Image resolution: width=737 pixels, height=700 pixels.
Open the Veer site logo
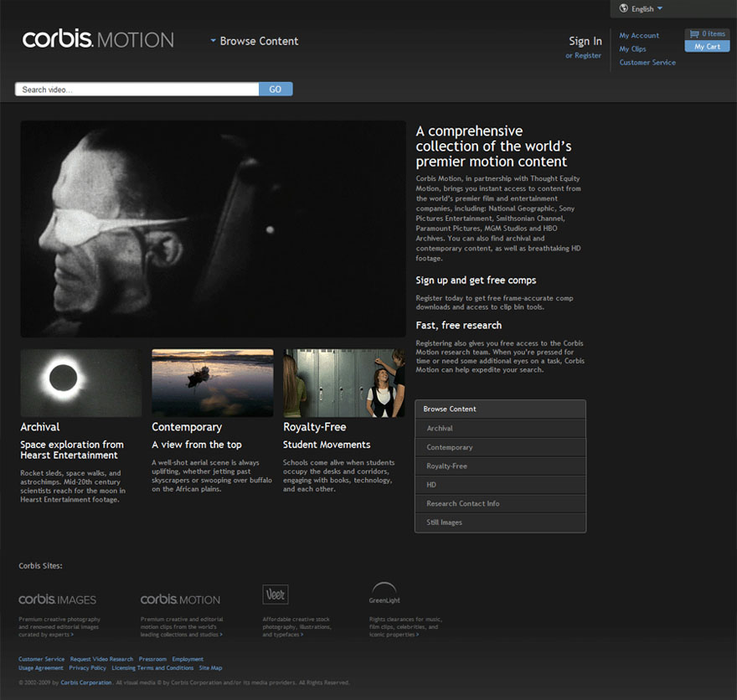tap(275, 594)
